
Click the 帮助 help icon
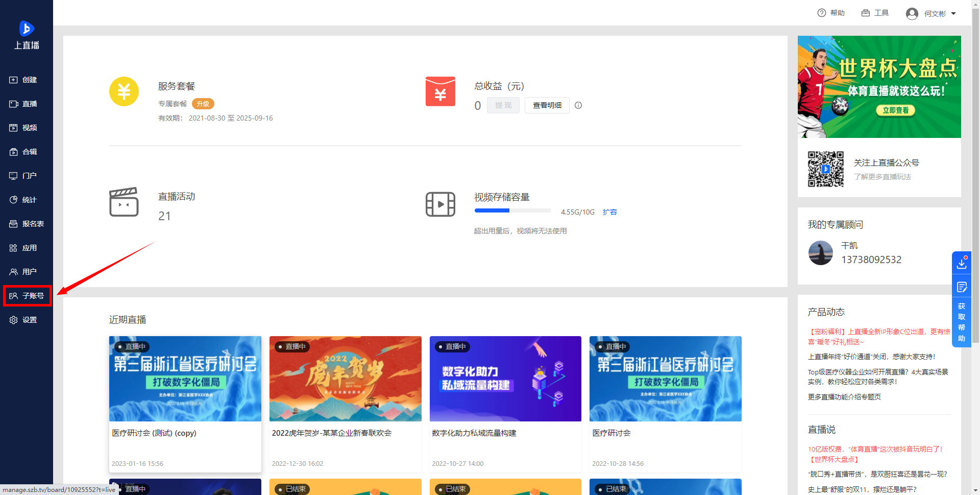click(x=821, y=13)
